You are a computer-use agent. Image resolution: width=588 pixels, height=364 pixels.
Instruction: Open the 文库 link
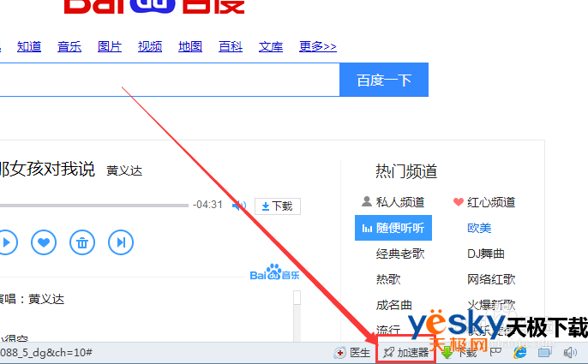271,46
